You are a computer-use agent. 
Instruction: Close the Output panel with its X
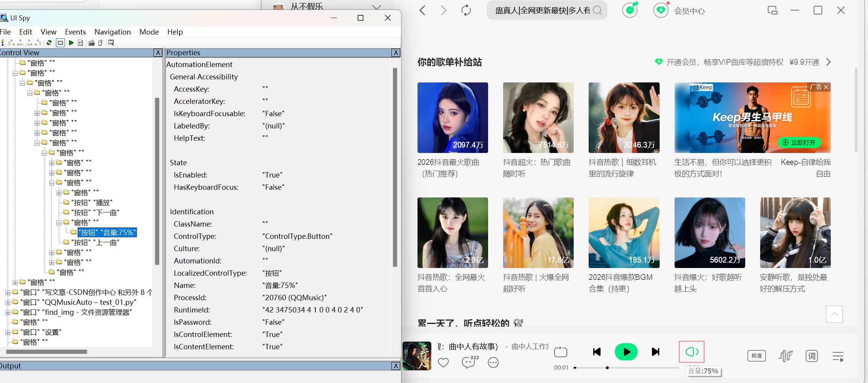[396, 366]
